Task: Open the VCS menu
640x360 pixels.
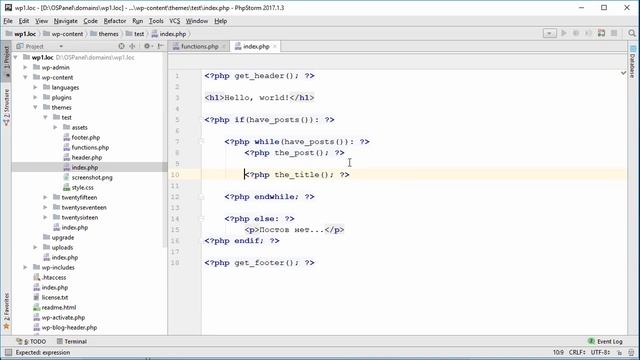Action: pos(175,21)
